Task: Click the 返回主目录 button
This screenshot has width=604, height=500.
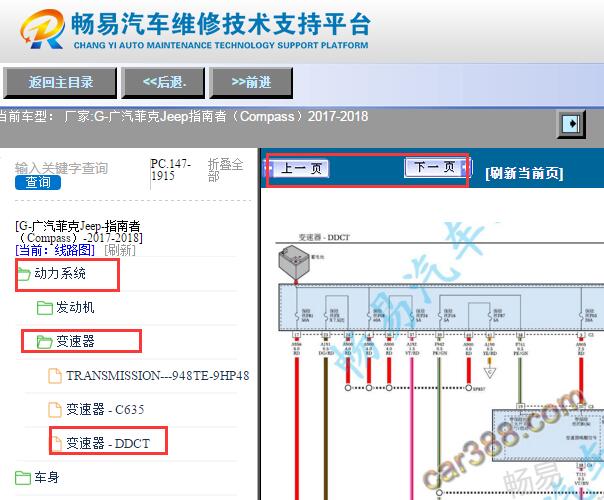Action: (60, 82)
